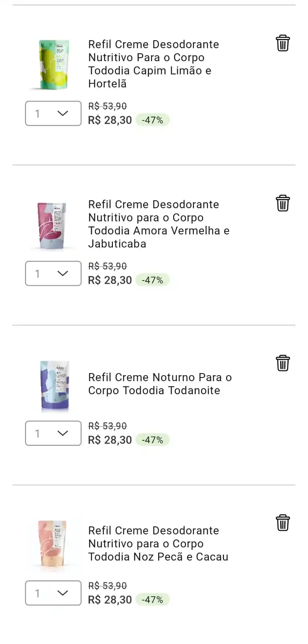Image resolution: width=308 pixels, height=644 pixels.
Task: Click R$ 28,30 price of Noz Pecã item
Action: [110, 600]
